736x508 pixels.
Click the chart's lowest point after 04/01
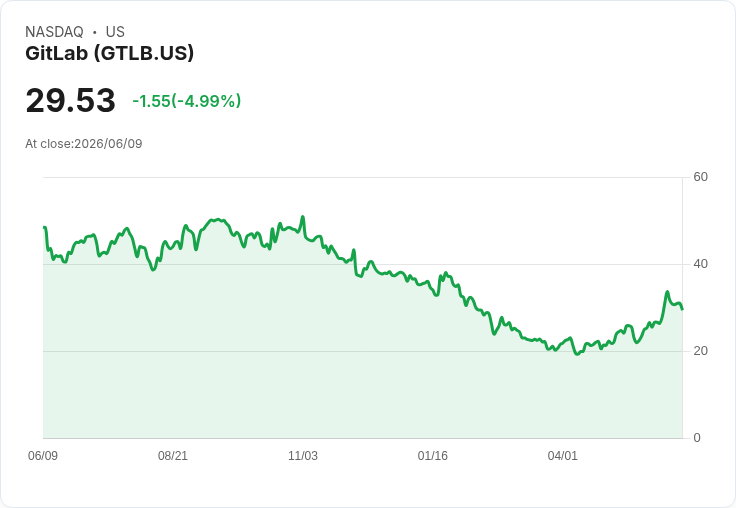[577, 354]
